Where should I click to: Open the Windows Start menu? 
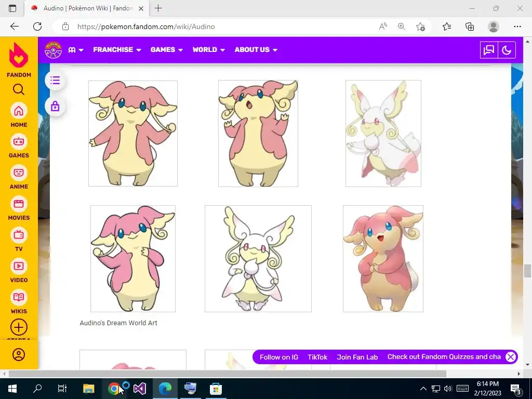tap(12, 389)
